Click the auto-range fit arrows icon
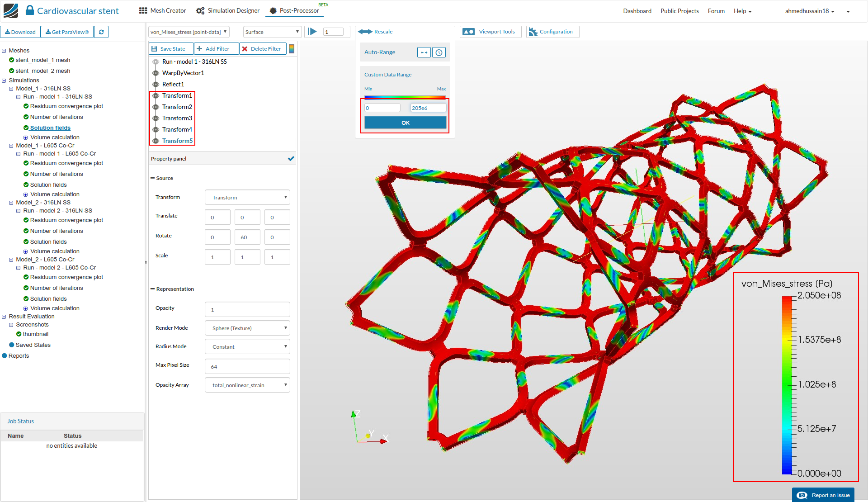This screenshot has width=868, height=502. coord(424,52)
